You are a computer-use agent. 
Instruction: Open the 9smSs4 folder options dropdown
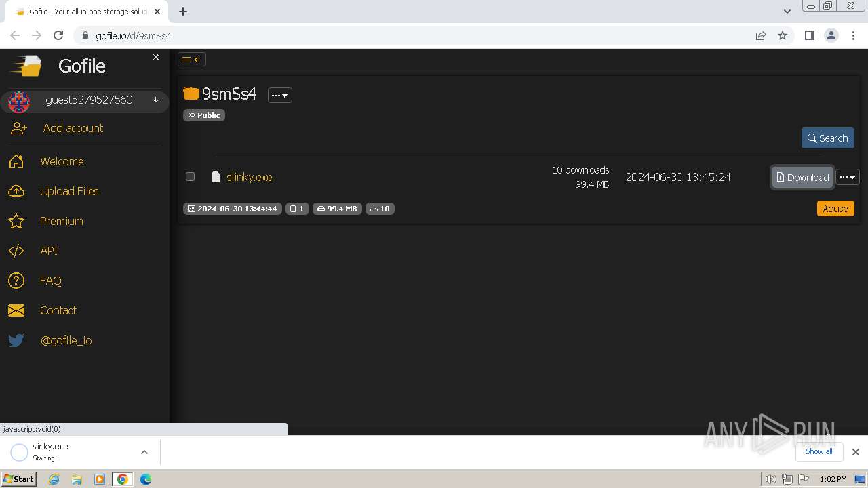[279, 96]
